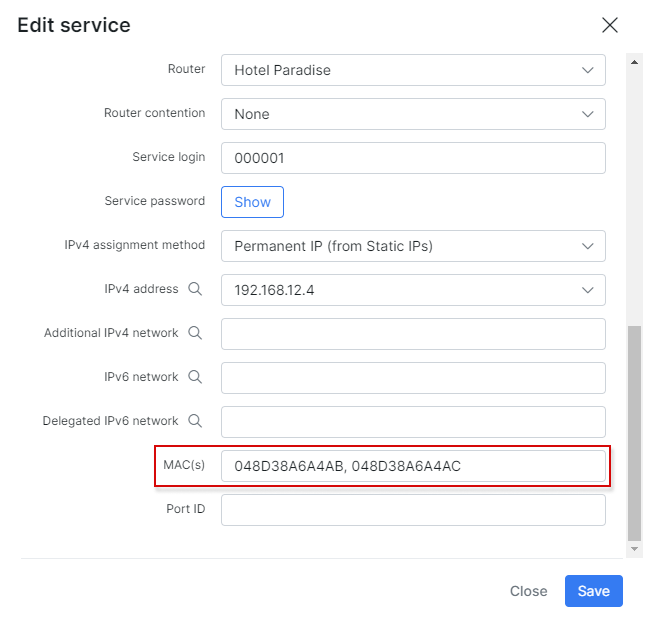Click the search icon next to IPv4 address

coord(196,289)
